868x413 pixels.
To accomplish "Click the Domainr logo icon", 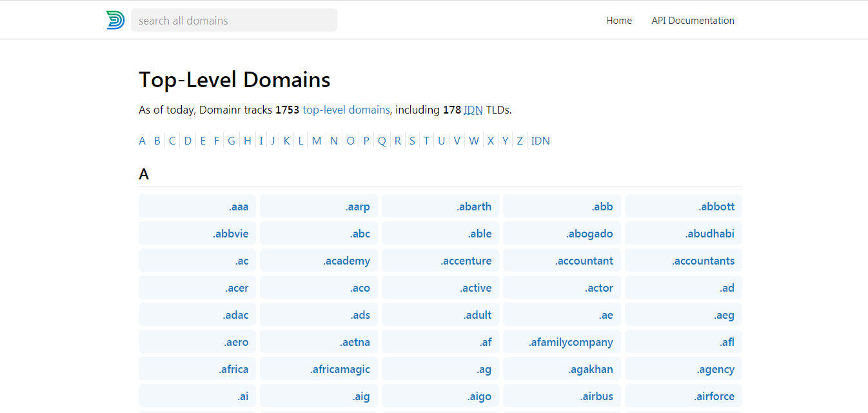I will click(x=115, y=20).
